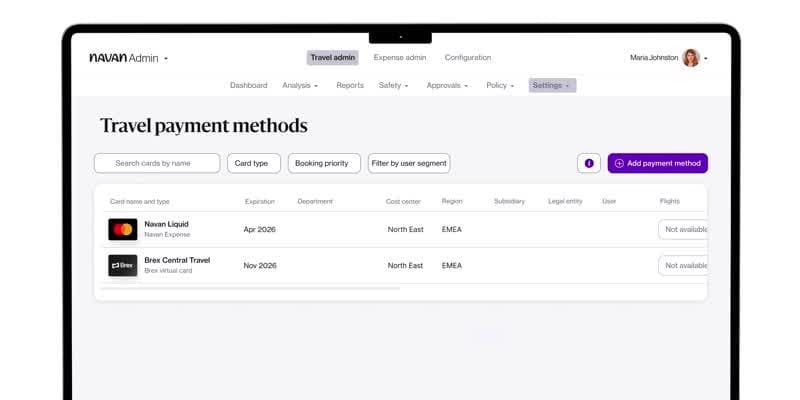Switch to the Expense admin tab
Viewport: 800px width, 400px height.
(400, 58)
